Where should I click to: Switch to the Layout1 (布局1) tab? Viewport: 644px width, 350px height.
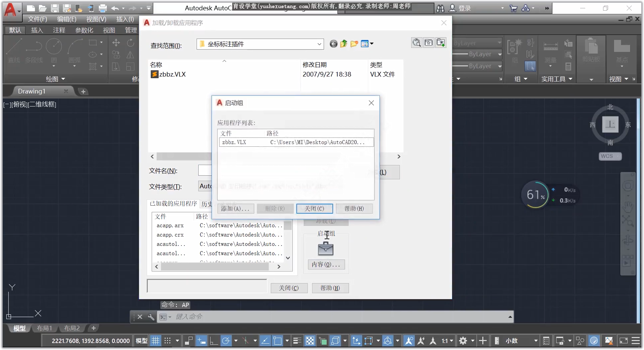pos(45,328)
